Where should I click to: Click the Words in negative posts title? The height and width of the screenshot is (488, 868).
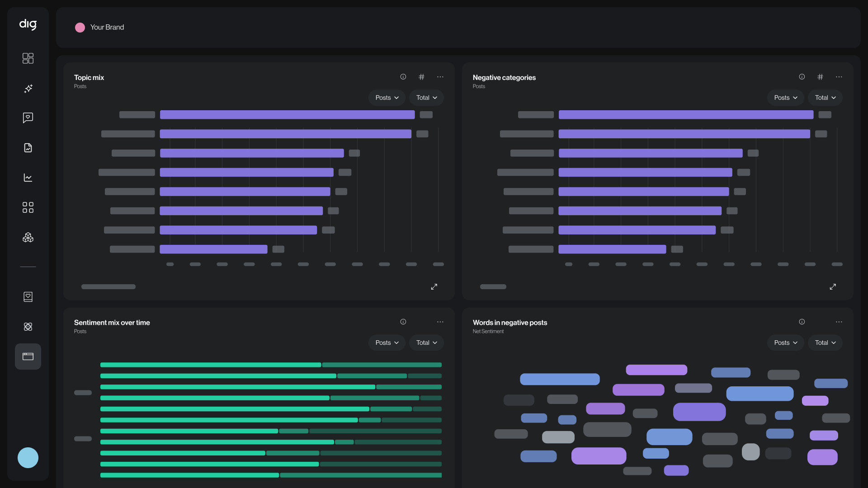[510, 323]
